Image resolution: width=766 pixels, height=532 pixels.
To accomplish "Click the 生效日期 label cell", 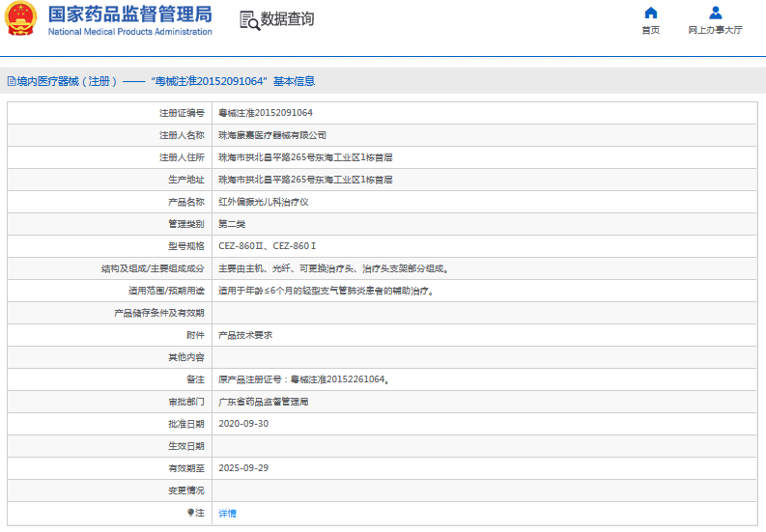I will point(110,446).
